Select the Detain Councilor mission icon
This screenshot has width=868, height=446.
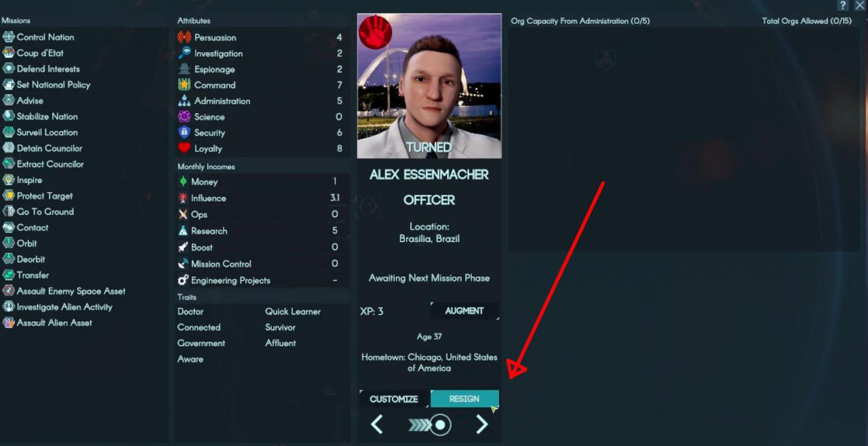pos(9,148)
